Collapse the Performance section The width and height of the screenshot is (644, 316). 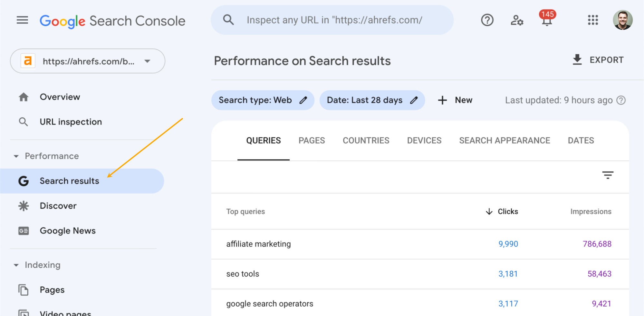pyautogui.click(x=16, y=156)
